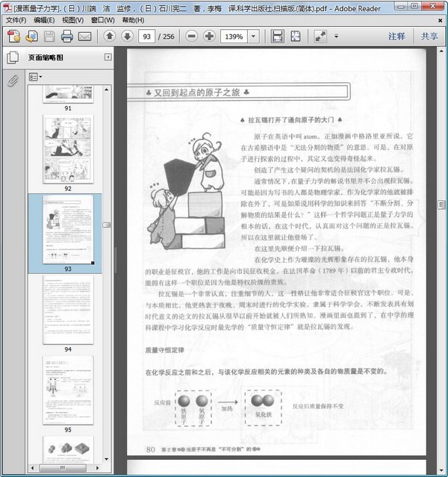Go to previous page arrow button
Screen dimensions: 448x477
point(110,36)
